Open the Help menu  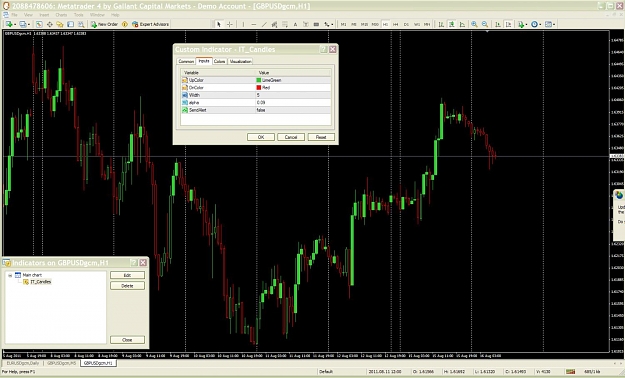coord(115,15)
